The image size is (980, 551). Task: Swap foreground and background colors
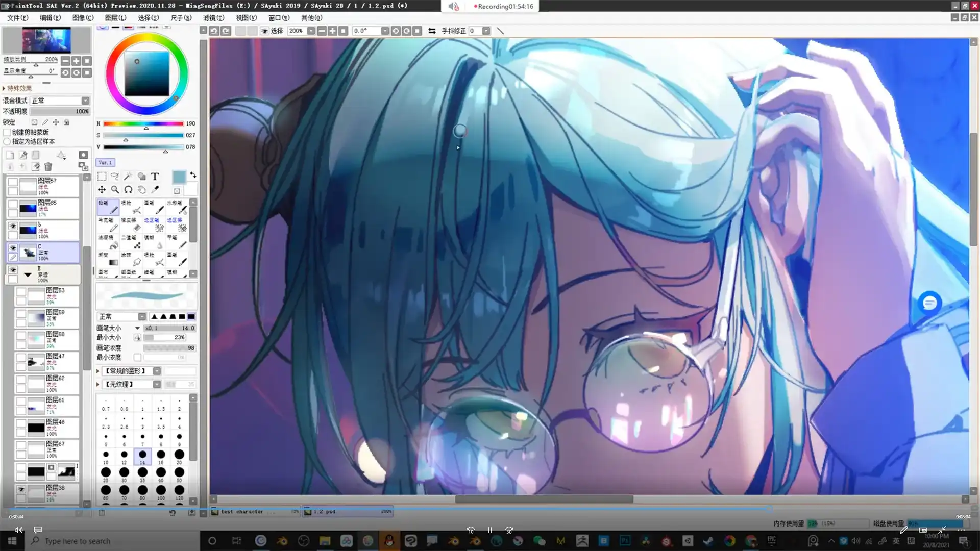click(193, 175)
